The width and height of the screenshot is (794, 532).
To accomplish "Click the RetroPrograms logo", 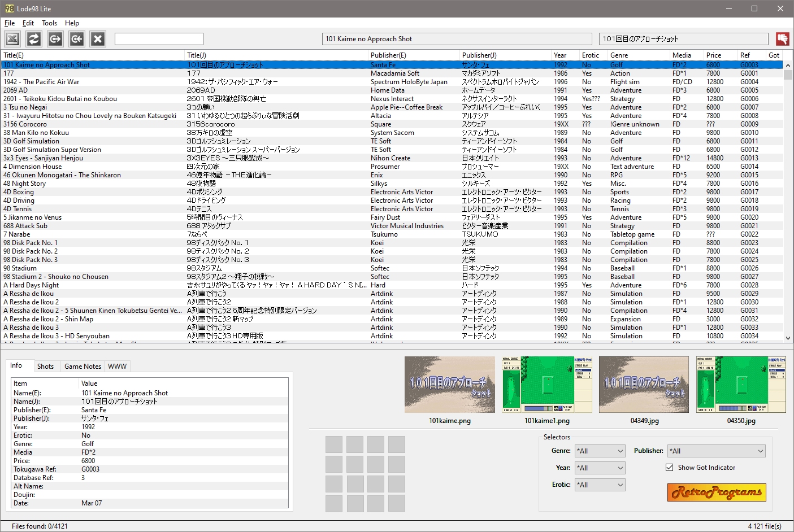I will (717, 492).
